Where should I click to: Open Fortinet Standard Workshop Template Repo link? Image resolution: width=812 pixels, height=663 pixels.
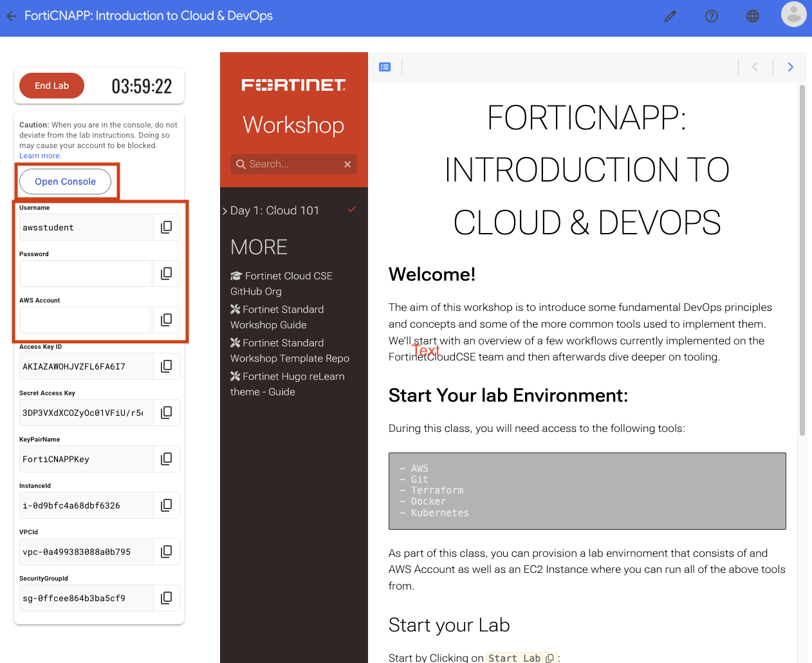[290, 351]
